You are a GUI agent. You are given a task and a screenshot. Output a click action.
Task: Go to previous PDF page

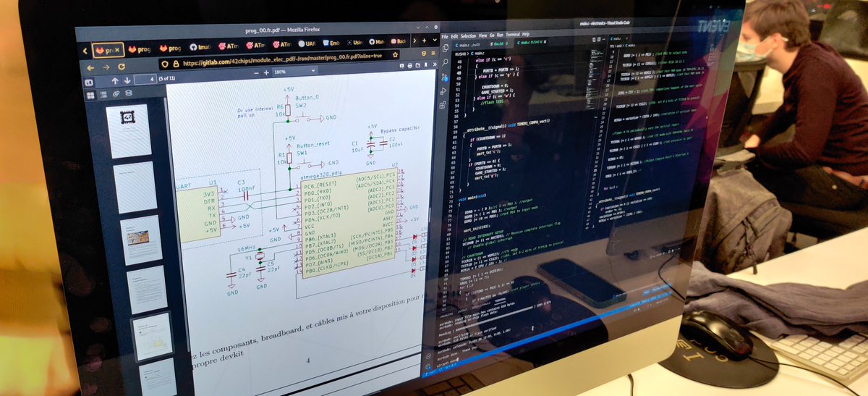pyautogui.click(x=115, y=80)
